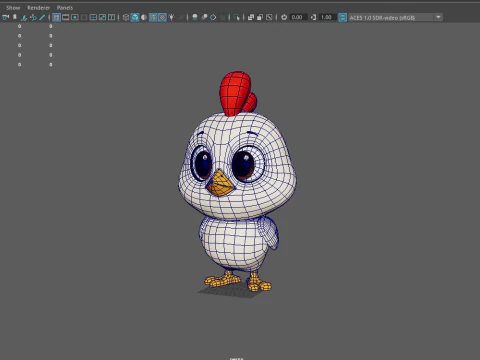Image resolution: width=480 pixels, height=360 pixels.
Task: Open the ACES 1.0 SDR-video view transform dropdown
Action: tap(395, 17)
